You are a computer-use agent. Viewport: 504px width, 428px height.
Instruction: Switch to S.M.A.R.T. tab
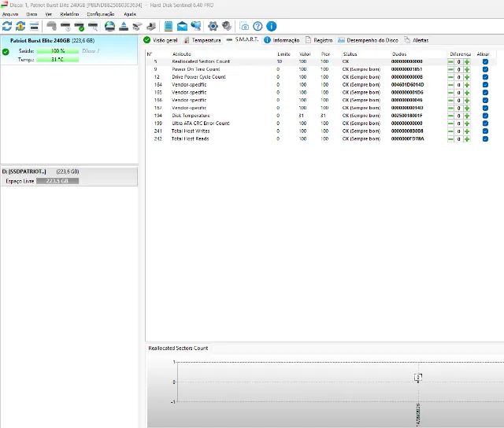(x=243, y=39)
